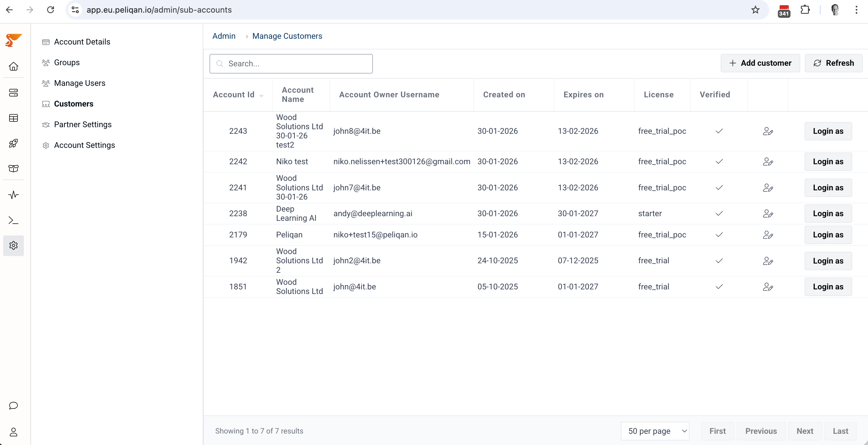The image size is (868, 445).
Task: Open the rocket icon in sidebar
Action: pos(13,143)
